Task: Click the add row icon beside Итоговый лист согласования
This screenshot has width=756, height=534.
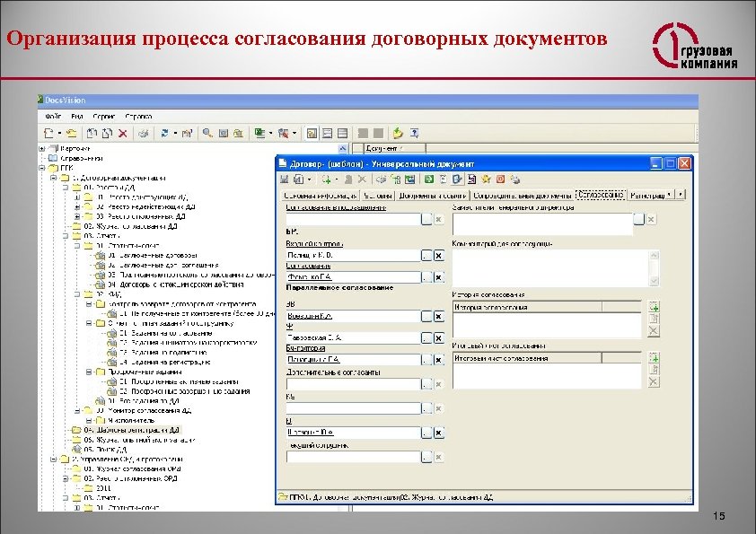Action: pos(654,357)
